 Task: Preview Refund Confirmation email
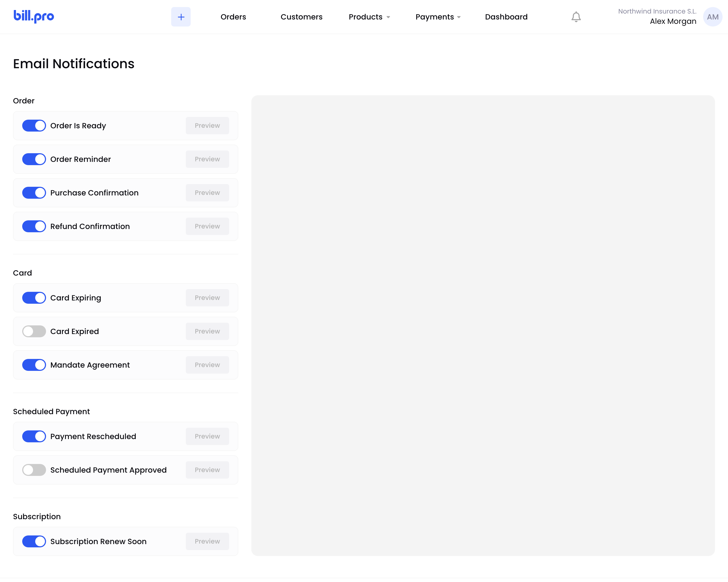click(x=207, y=226)
